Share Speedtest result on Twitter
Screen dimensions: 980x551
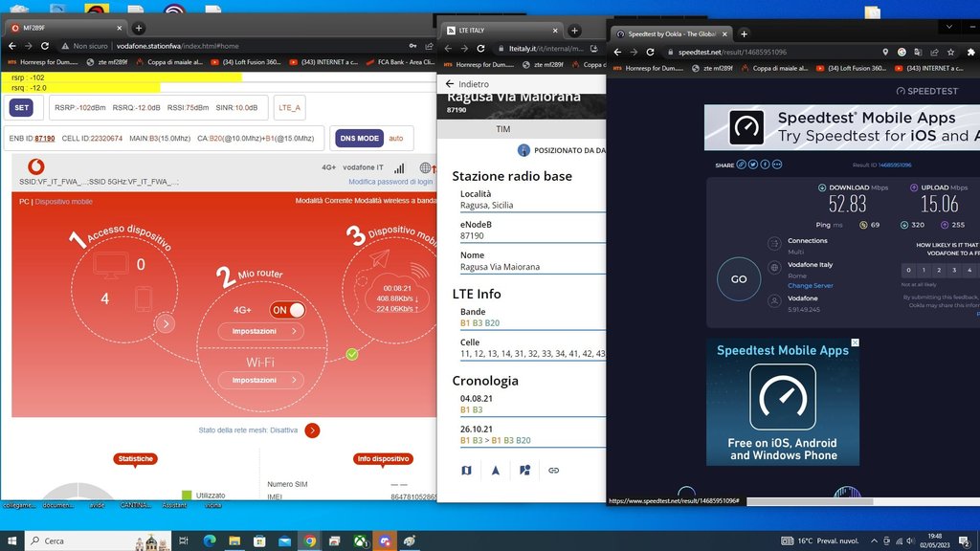[x=753, y=165]
